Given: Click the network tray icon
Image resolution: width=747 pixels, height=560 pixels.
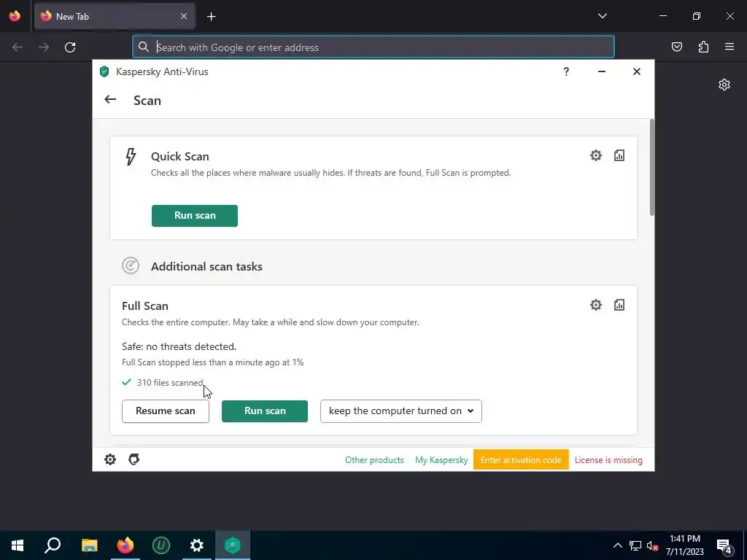Looking at the screenshot, I should (x=635, y=545).
